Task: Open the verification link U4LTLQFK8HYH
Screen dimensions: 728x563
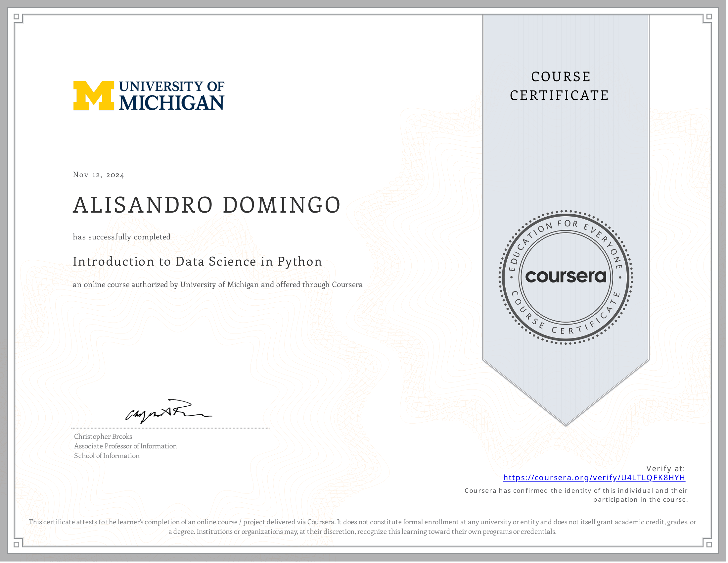Action: coord(597,478)
